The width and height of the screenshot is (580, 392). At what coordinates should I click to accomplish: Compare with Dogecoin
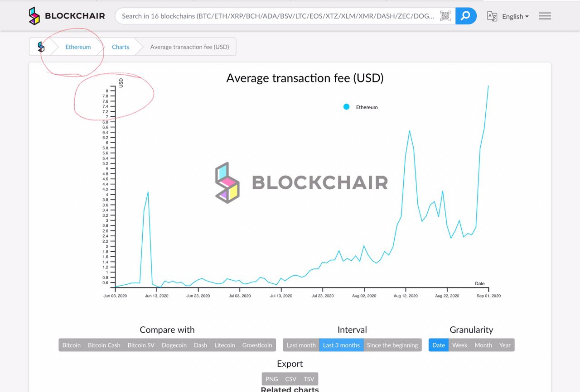[174, 345]
